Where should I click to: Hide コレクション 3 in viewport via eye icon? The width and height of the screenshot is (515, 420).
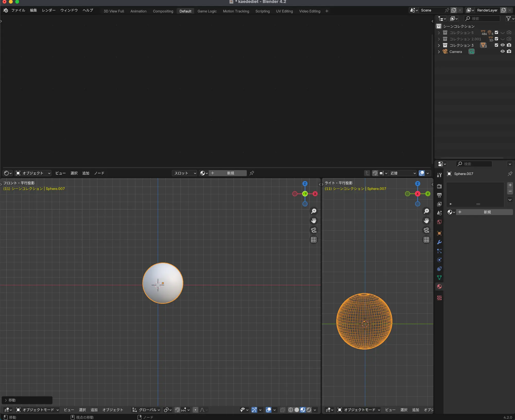(x=502, y=45)
